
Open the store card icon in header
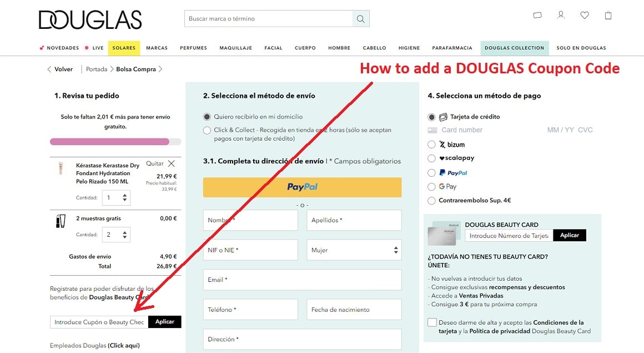[537, 15]
